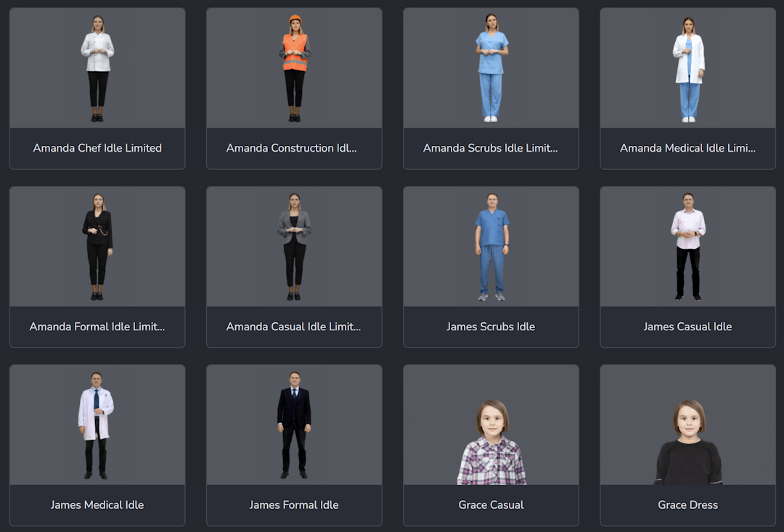Screen dimensions: 784x532
Task: Click the Amanda Medical Idle truncated label
Action: pos(687,148)
